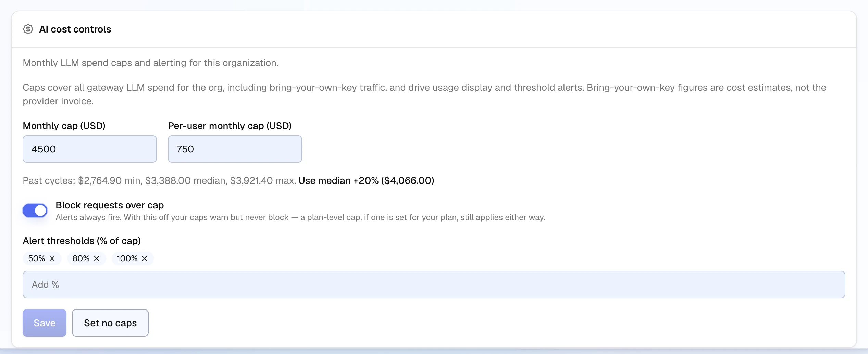868x354 pixels.
Task: Toggle Block requests over cap switch
Action: [x=35, y=211]
